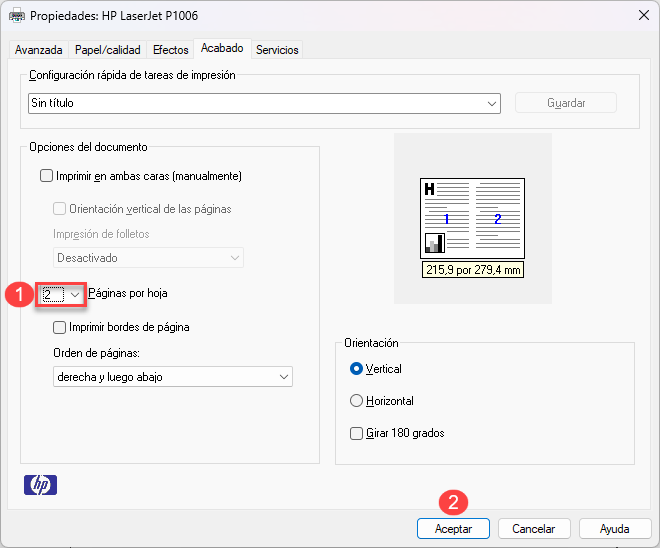Click the Aceptar button
The height and width of the screenshot is (548, 660).
453,529
